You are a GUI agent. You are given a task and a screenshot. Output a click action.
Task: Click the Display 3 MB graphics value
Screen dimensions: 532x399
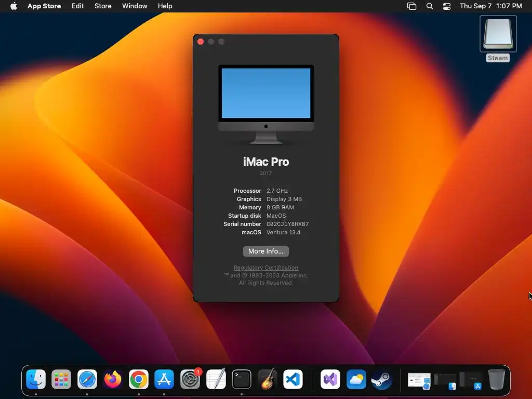click(284, 199)
